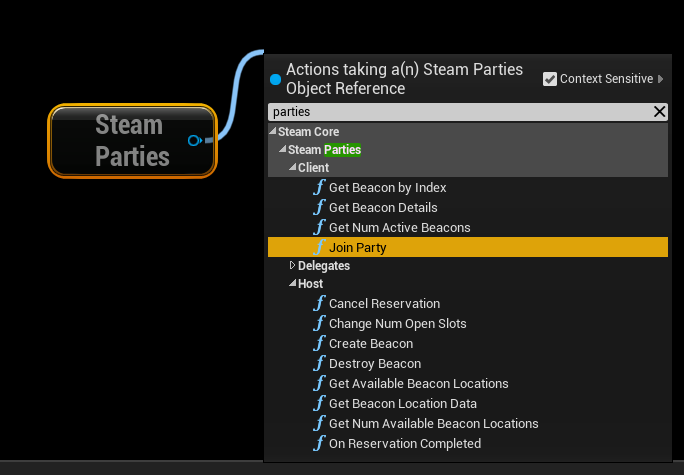684x475 pixels.
Task: Collapse the Steam Core category
Action: point(273,132)
